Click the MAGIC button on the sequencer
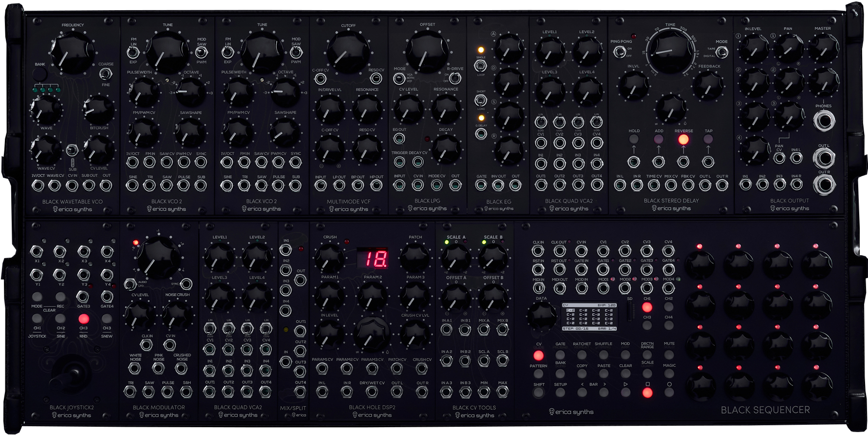The image size is (868, 435). (x=669, y=374)
